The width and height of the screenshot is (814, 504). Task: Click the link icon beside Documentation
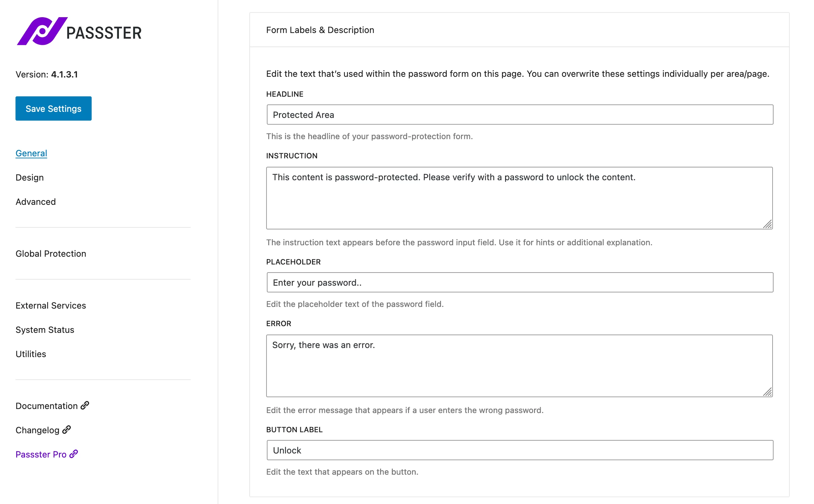(85, 405)
